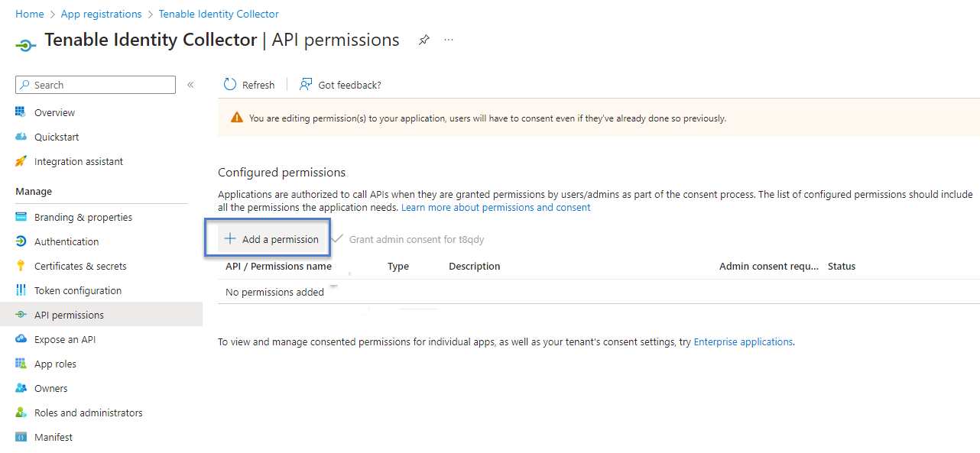Open the ellipsis more options menu
The width and height of the screenshot is (980, 453).
(449, 40)
